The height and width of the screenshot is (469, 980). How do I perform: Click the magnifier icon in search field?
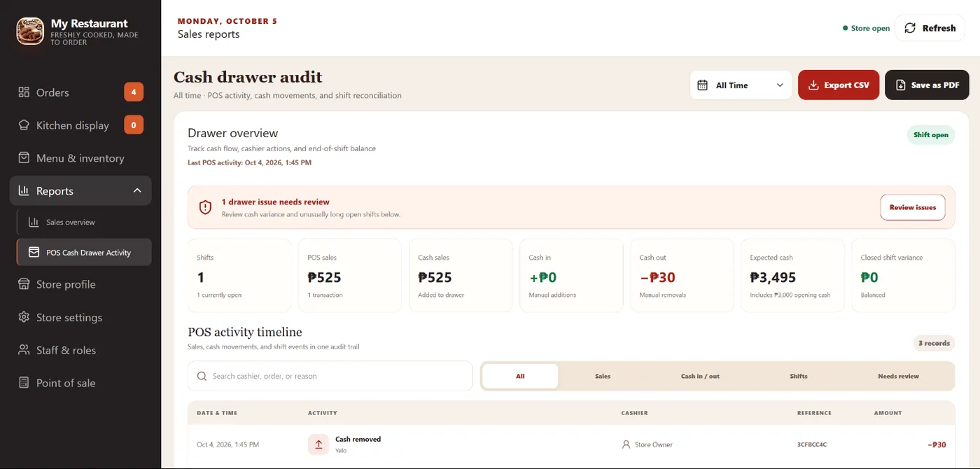pos(202,376)
